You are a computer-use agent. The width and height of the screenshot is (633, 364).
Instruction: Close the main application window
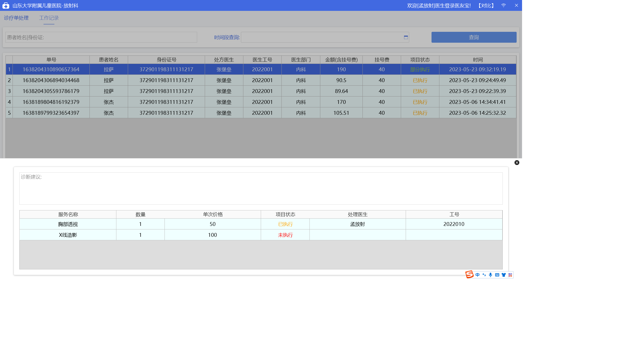click(x=516, y=5)
